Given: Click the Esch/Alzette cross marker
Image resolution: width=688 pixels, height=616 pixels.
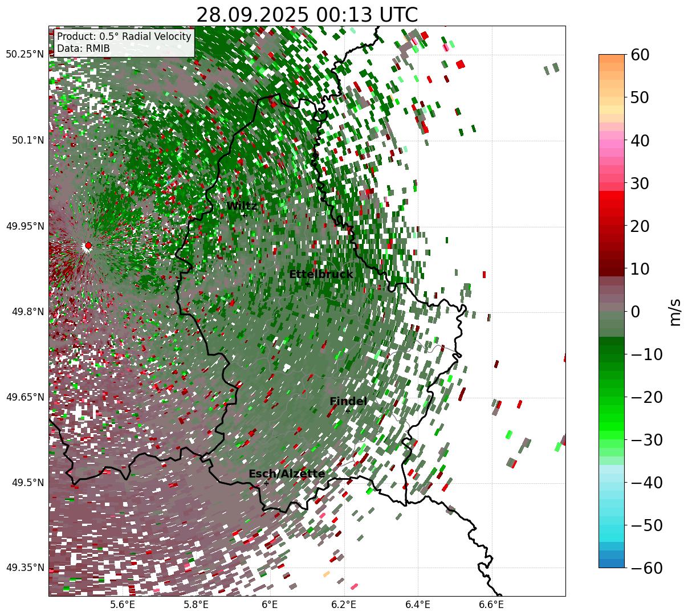Looking at the screenshot, I should [266, 483].
